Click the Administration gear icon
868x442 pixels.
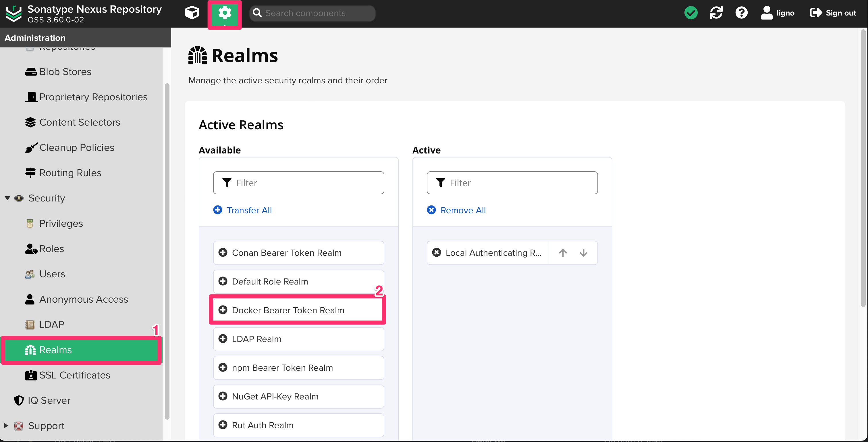(224, 14)
